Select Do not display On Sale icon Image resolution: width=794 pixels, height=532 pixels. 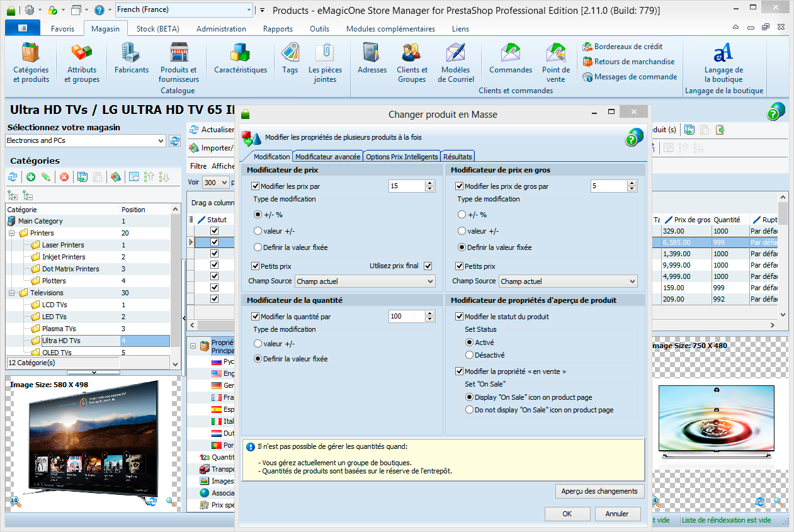469,410
